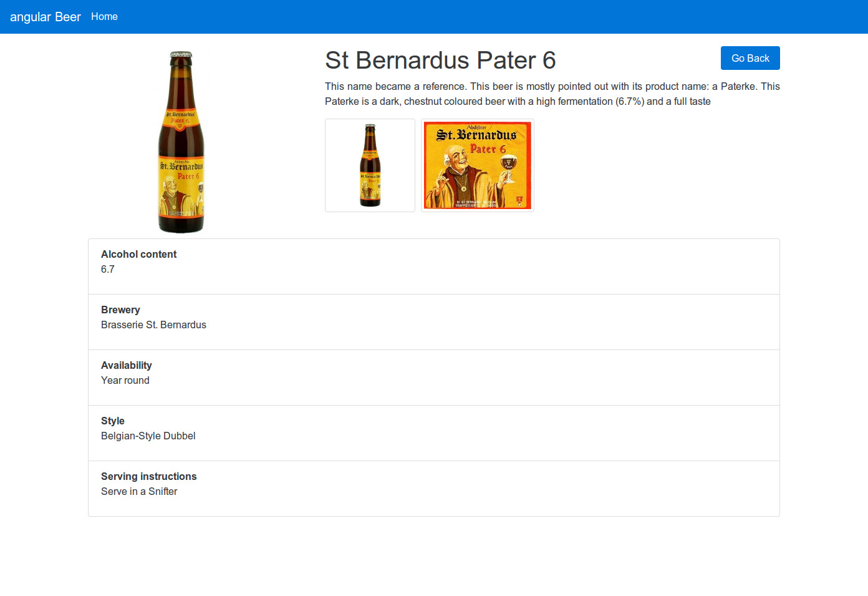The height and width of the screenshot is (596, 868).
Task: Click Brasserie St. Bernardus text
Action: tap(153, 325)
